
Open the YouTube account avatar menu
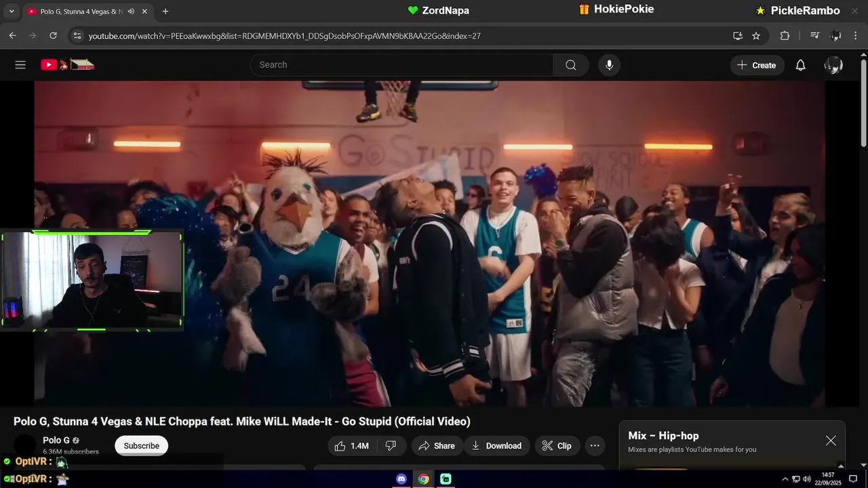833,65
